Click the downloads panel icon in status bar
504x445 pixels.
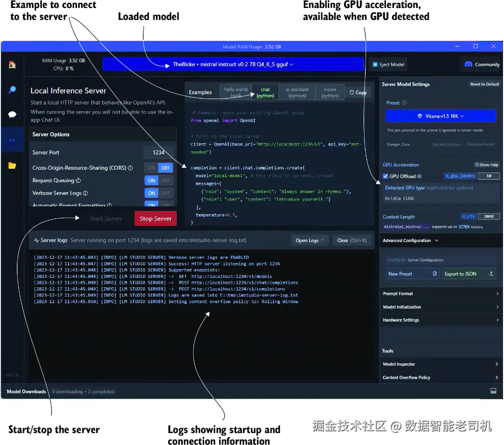pyautogui.click(x=494, y=391)
